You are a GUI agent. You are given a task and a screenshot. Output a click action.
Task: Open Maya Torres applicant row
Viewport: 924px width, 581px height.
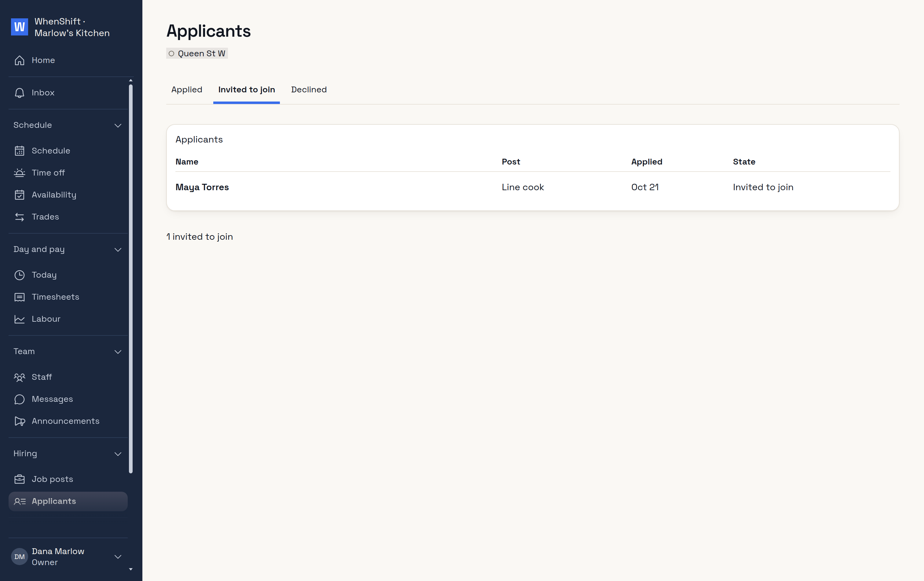pos(533,187)
